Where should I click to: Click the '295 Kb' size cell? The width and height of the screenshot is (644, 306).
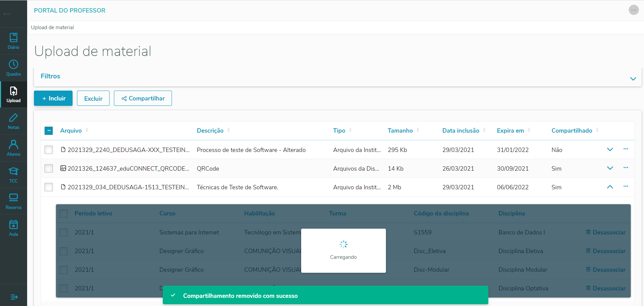tap(397, 150)
